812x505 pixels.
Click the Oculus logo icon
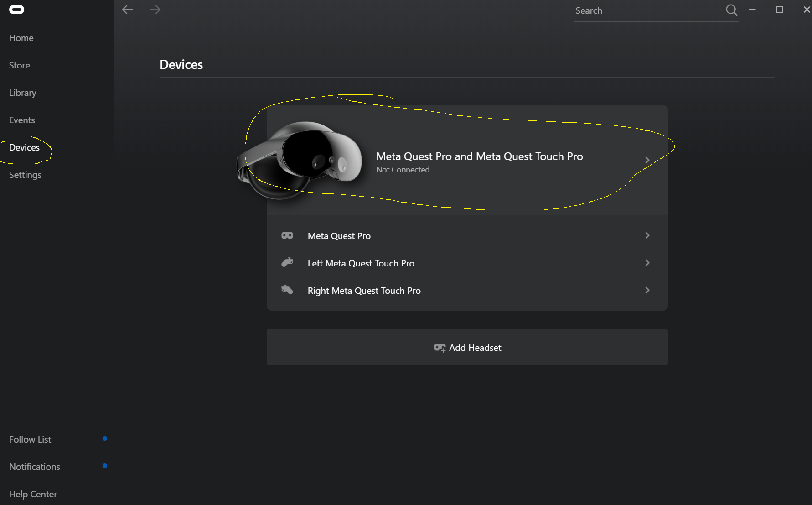click(16, 10)
